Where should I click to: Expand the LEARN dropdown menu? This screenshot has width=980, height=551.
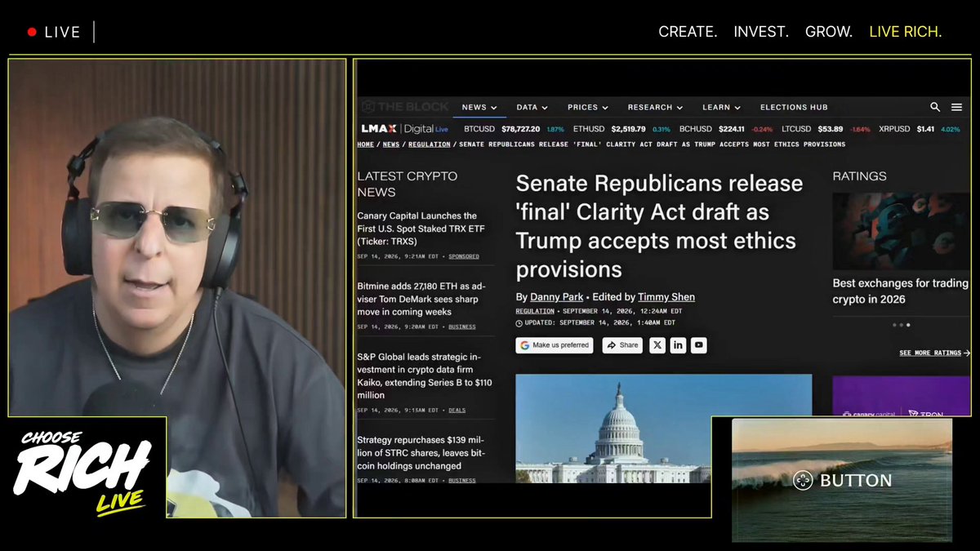[x=722, y=107]
